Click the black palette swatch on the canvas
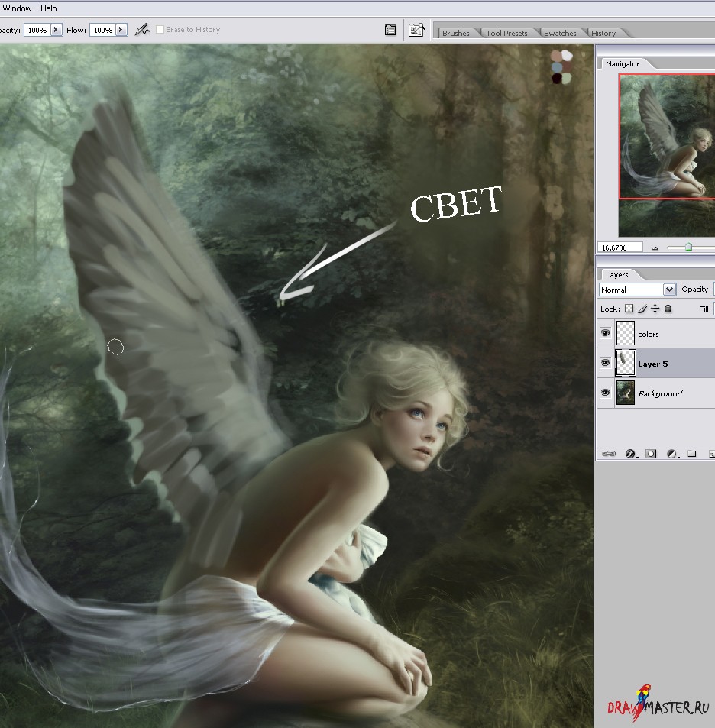This screenshot has height=728, width=715. point(556,79)
